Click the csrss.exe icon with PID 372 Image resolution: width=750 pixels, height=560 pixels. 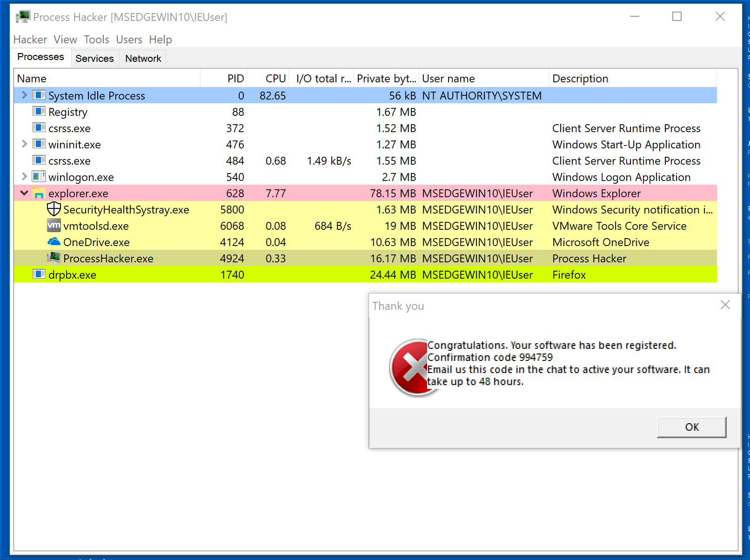click(x=39, y=128)
